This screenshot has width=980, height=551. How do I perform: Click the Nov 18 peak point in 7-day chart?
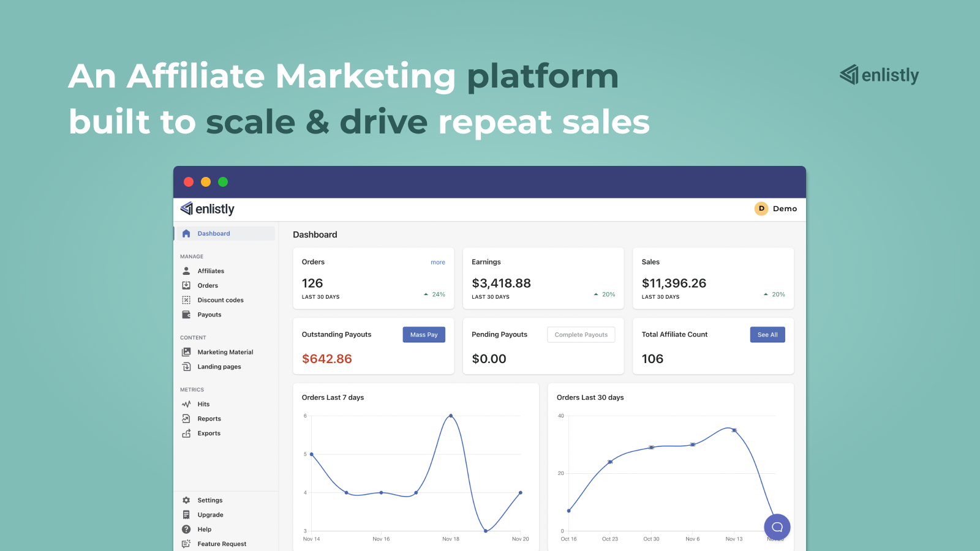pyautogui.click(x=451, y=416)
